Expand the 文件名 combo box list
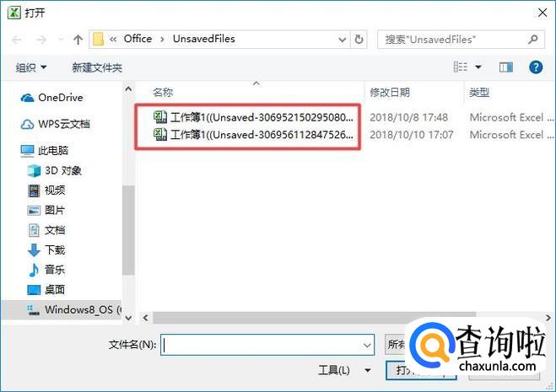 click(367, 345)
